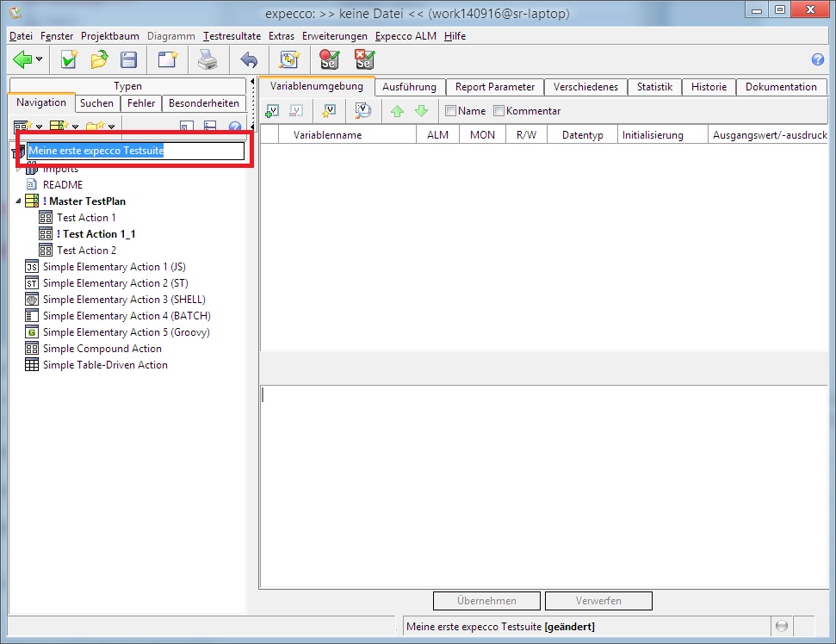Viewport: 836px width, 644px height.
Task: Toggle the Kommentar checkbox
Action: click(x=499, y=111)
